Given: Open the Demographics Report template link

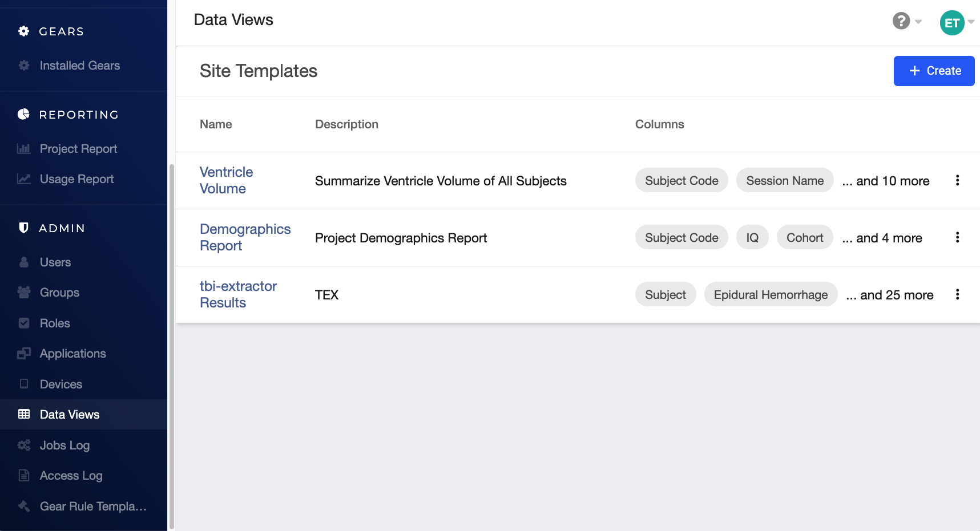Looking at the screenshot, I should pyautogui.click(x=245, y=237).
